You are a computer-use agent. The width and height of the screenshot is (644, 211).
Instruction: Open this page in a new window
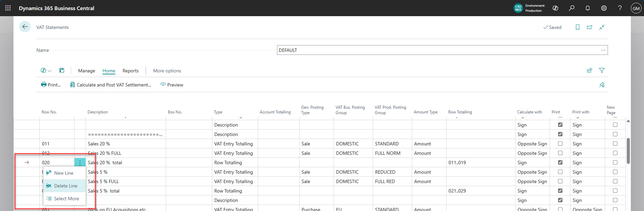[589, 27]
